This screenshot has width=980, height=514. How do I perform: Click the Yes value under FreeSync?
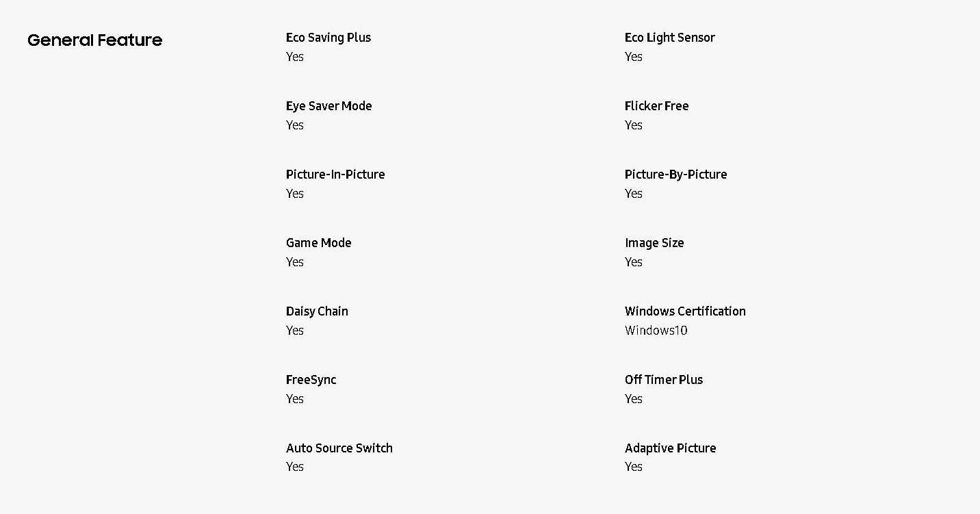point(294,399)
